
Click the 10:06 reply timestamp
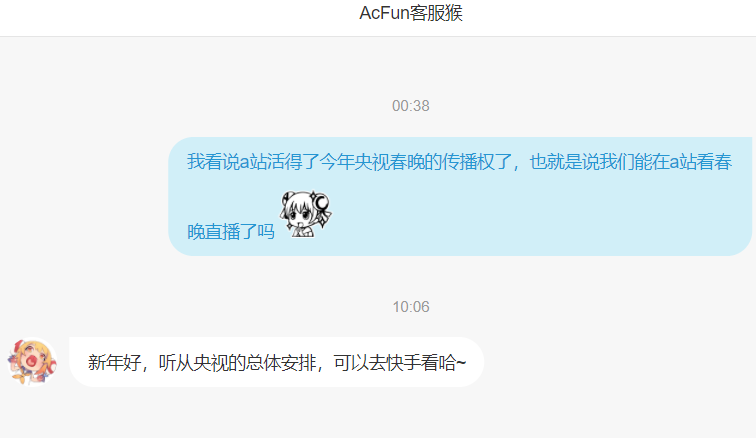[411, 307]
